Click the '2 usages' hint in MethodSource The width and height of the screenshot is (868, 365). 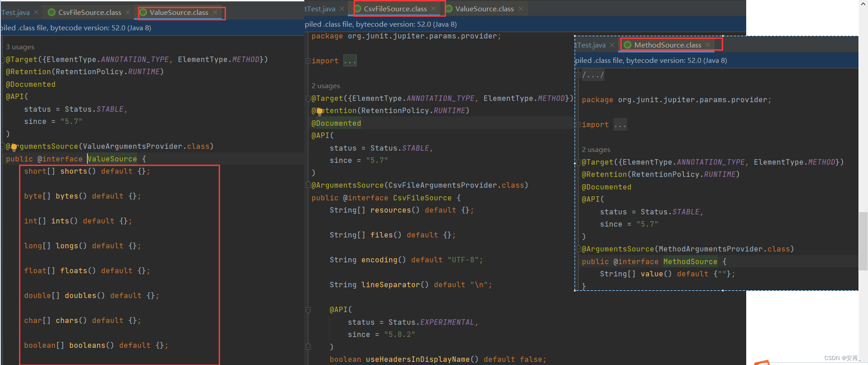pos(596,150)
